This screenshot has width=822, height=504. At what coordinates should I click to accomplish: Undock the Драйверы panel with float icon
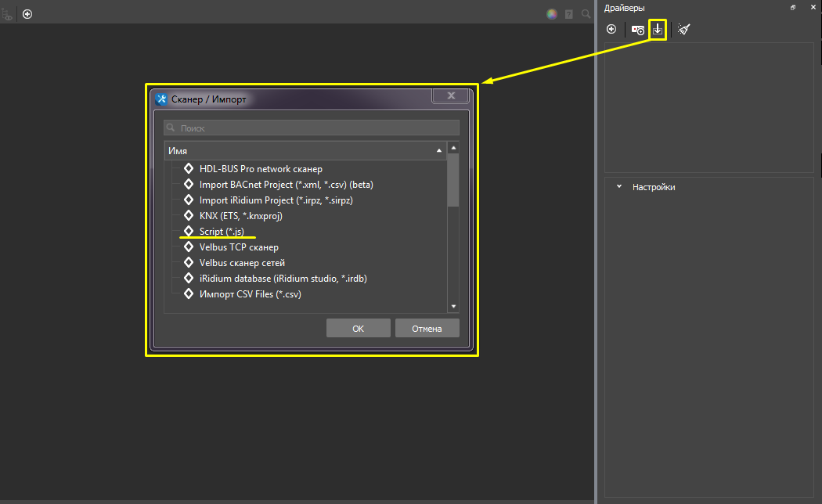click(x=793, y=8)
